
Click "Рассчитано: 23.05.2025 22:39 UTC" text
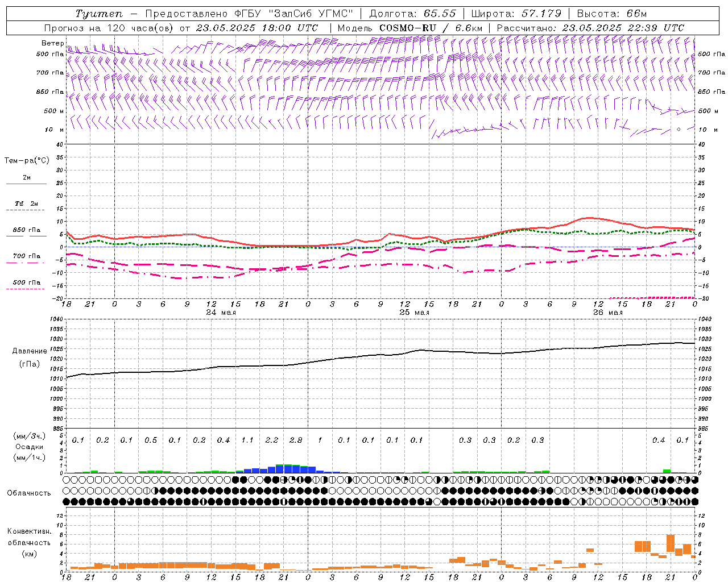click(x=590, y=28)
